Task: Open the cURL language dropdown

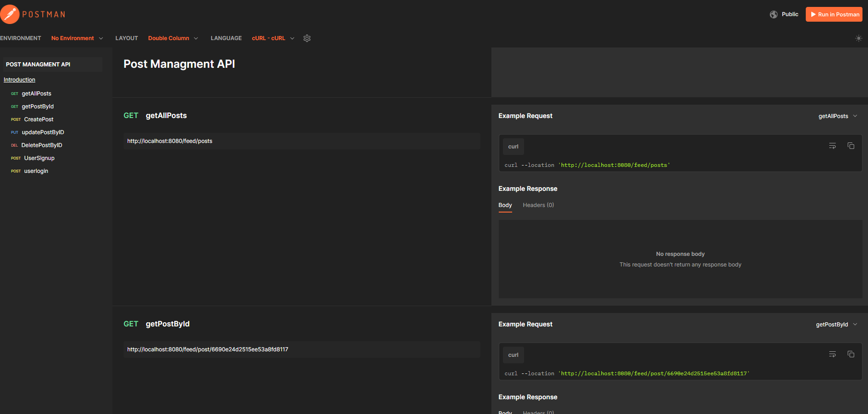Action: coord(273,38)
